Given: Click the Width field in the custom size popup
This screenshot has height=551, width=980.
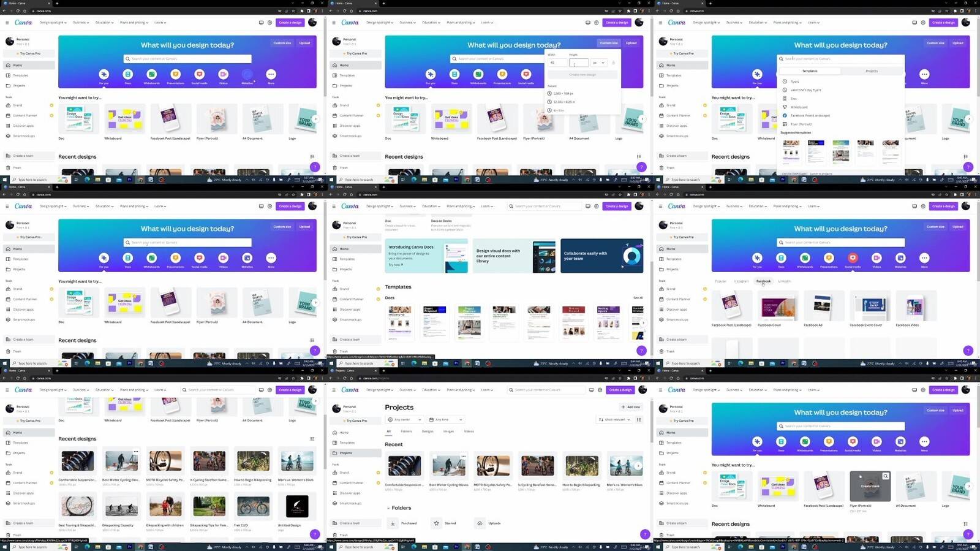Looking at the screenshot, I should (557, 63).
